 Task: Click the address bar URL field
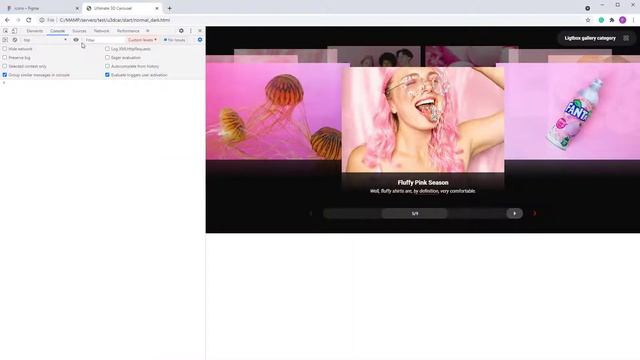[314, 20]
